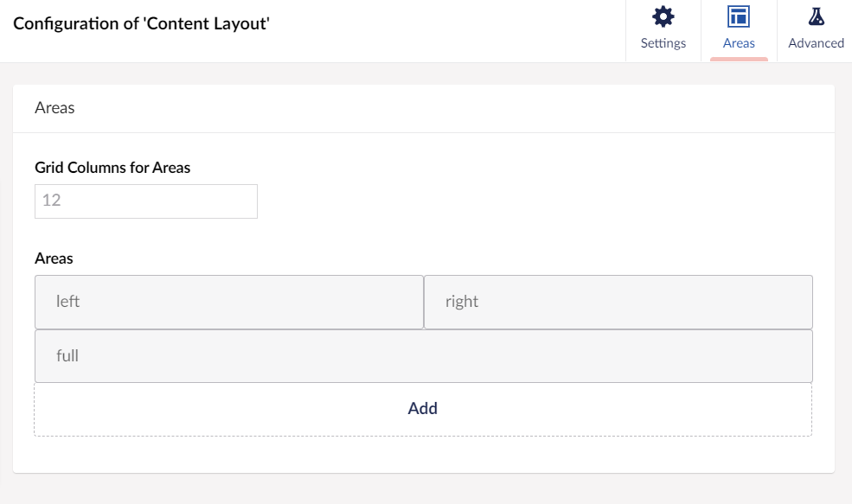Image resolution: width=852 pixels, height=504 pixels.
Task: Click the word 'full' in the area
Action: coord(67,355)
